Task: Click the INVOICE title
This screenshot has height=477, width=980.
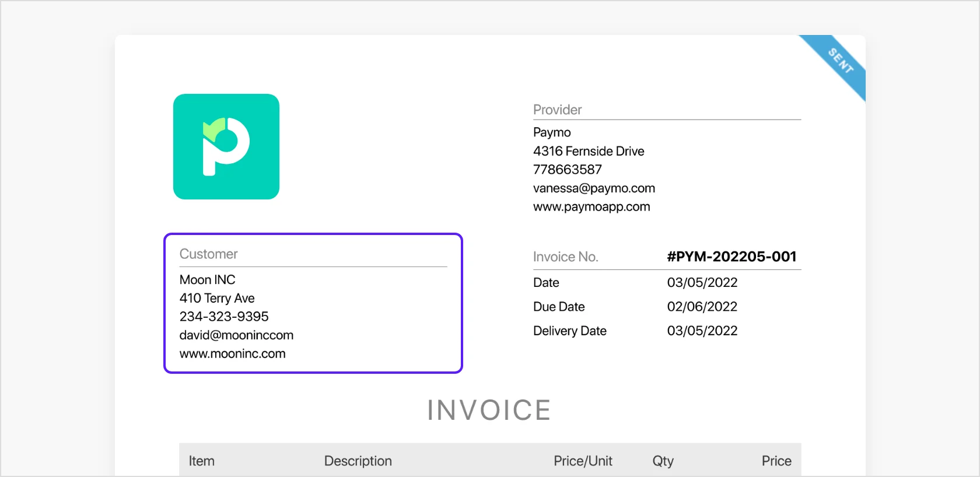Action: (x=489, y=410)
